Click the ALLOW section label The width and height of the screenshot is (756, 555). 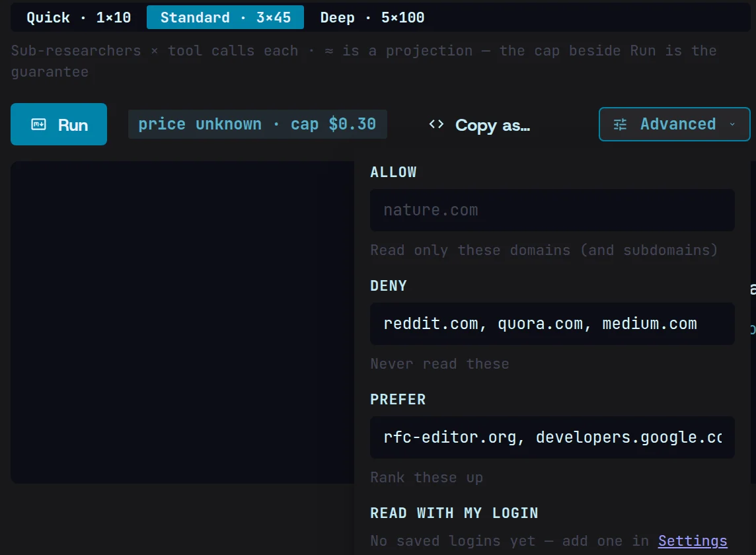[x=393, y=172]
